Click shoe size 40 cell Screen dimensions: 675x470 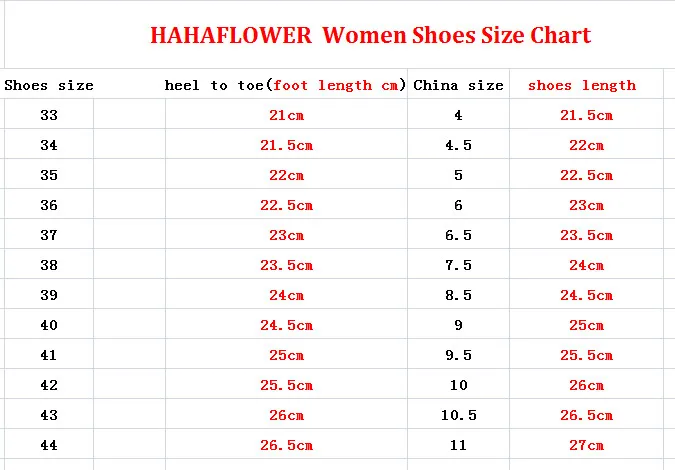[x=49, y=325]
